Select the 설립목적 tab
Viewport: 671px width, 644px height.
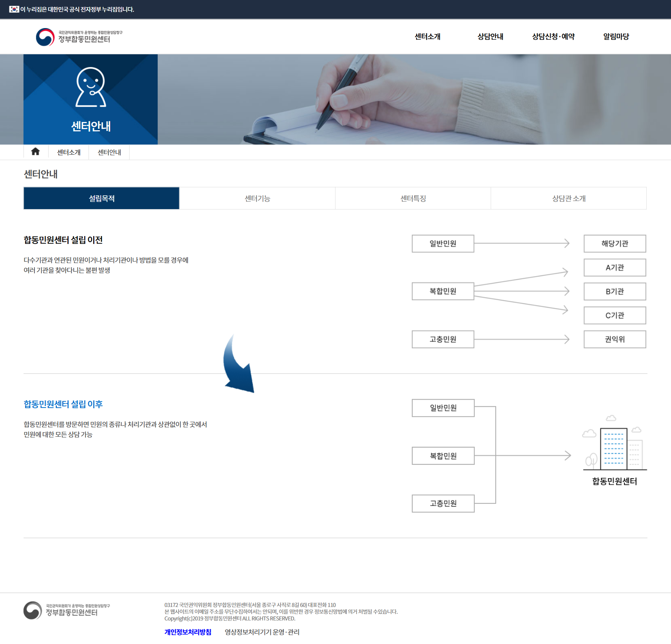point(101,198)
